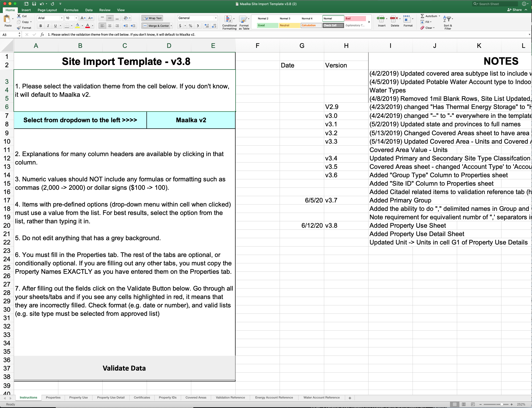Click the zoom slider handle

tap(501, 404)
